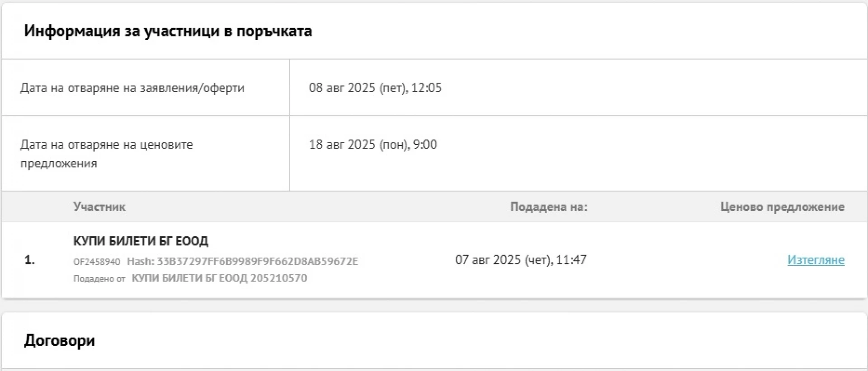
Task: Click the row number 1.
Action: pyautogui.click(x=29, y=260)
